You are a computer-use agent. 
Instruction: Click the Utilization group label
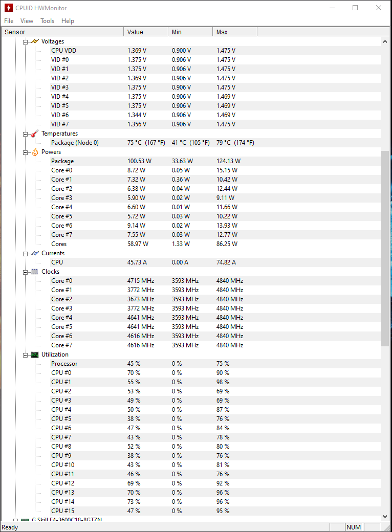[55, 354]
